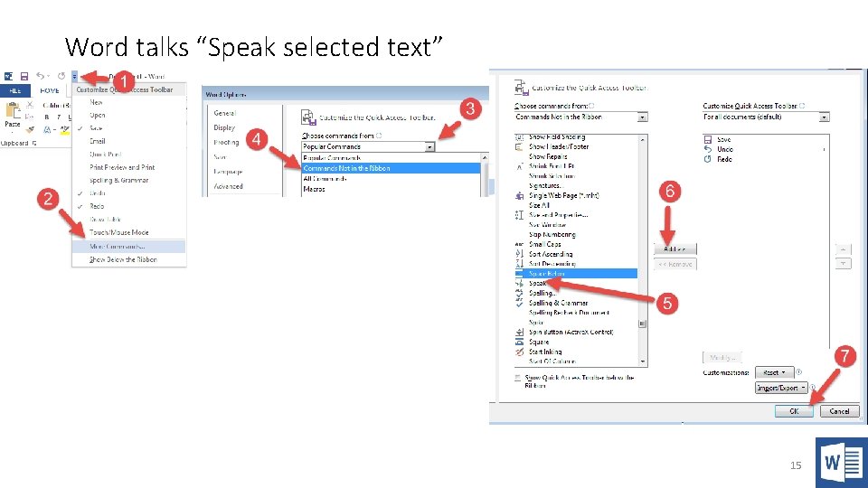Open the Clipboard group dialog launcher

[34, 144]
